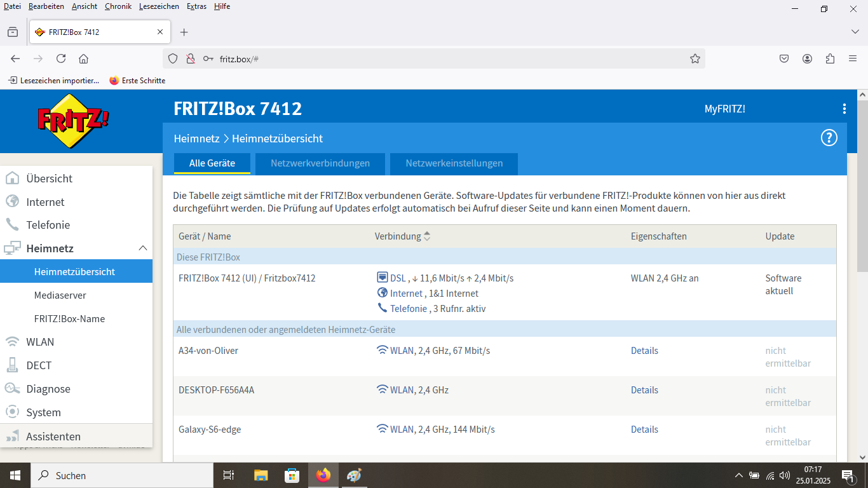
Task: Click the Internet globe icon in sidebar
Action: click(x=12, y=201)
